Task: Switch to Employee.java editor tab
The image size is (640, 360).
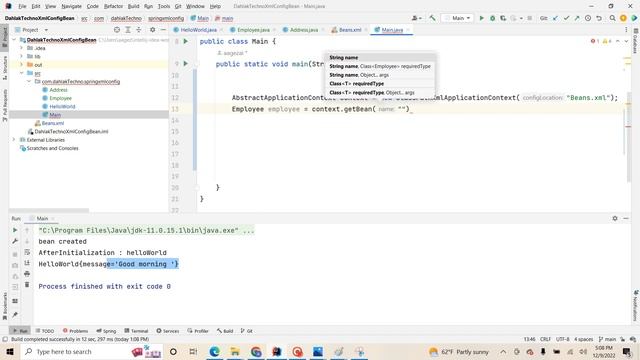Action: pos(253,30)
